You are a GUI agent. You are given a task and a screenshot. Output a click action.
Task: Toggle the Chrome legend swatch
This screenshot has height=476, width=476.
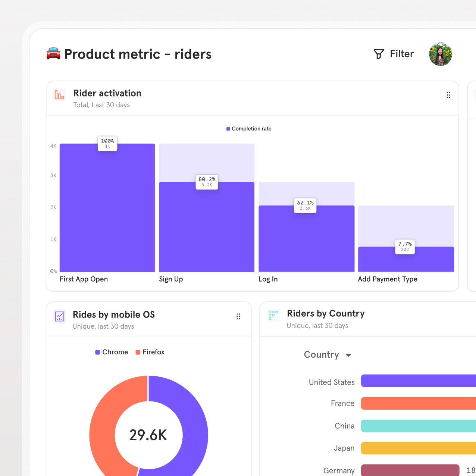[x=97, y=352]
